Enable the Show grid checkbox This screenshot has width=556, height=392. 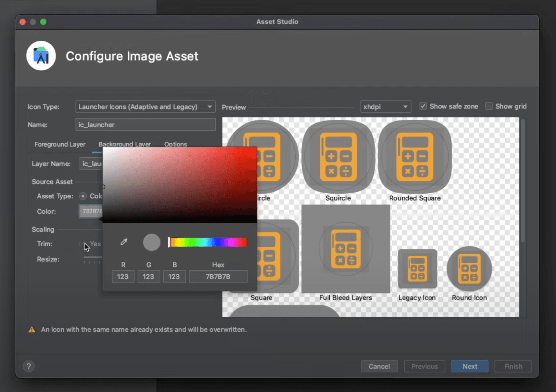(x=489, y=106)
